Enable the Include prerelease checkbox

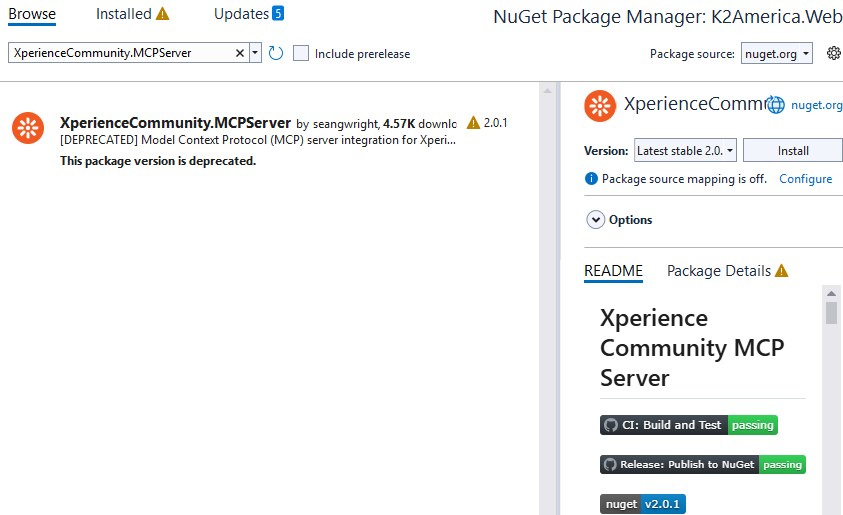click(301, 53)
